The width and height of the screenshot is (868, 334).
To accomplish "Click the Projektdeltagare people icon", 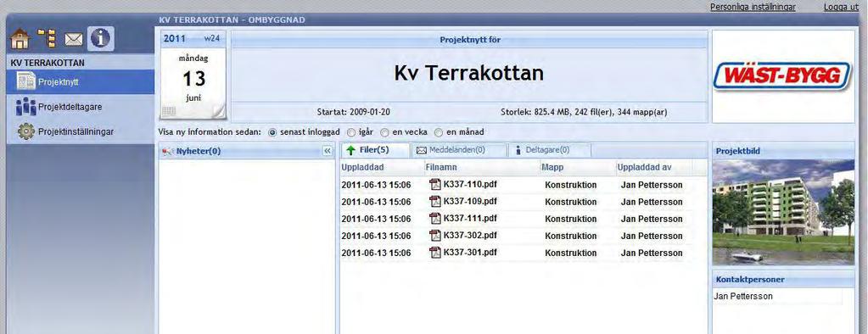I will coord(25,107).
